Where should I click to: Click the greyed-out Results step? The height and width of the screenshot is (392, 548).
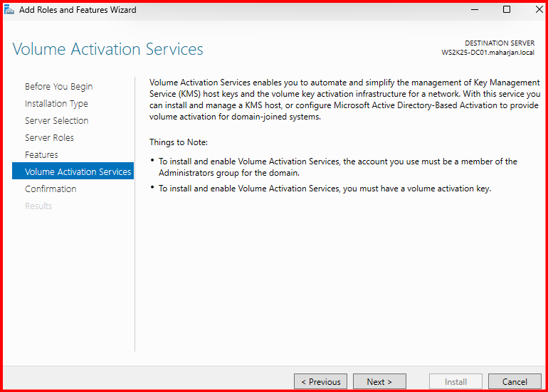[38, 206]
